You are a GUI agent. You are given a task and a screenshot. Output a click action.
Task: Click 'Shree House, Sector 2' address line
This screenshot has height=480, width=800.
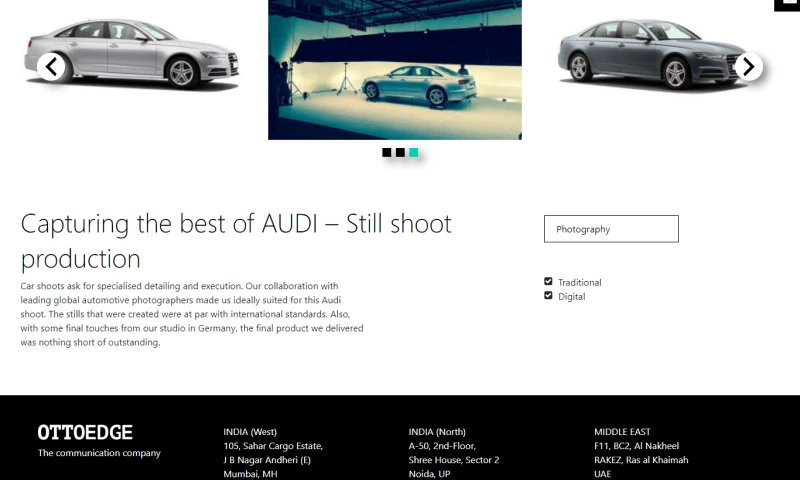click(x=454, y=460)
